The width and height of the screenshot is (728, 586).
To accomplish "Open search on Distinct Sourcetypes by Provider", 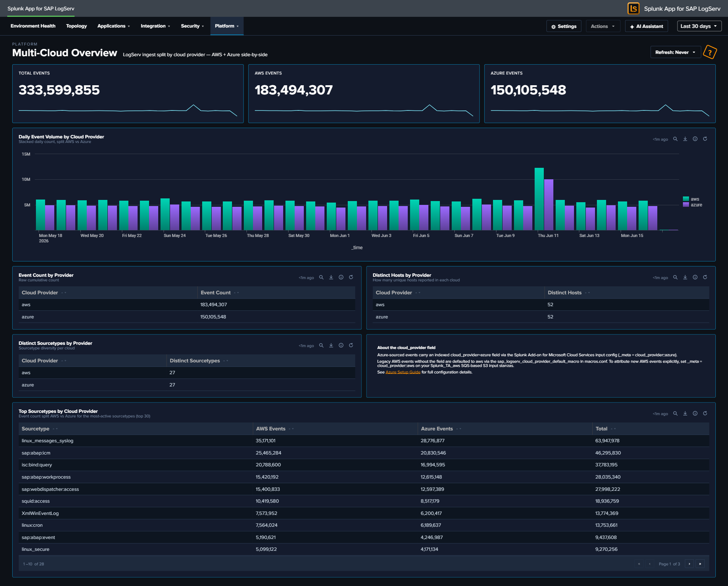I will coord(321,346).
